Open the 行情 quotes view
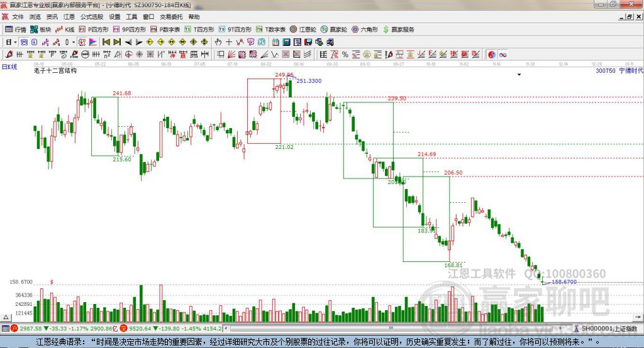Screen dimensions: 644x348 tap(16, 30)
